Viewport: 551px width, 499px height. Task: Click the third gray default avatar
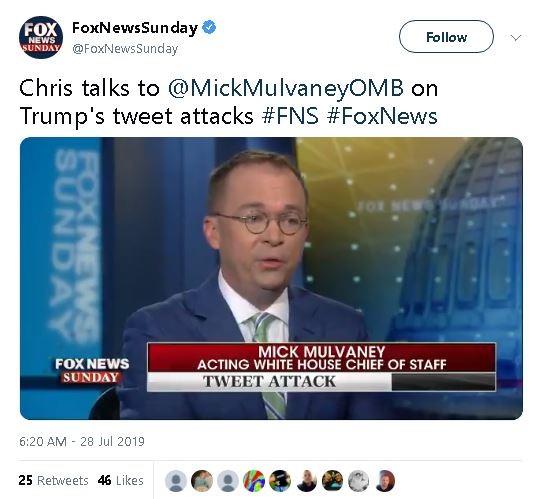click(x=228, y=481)
